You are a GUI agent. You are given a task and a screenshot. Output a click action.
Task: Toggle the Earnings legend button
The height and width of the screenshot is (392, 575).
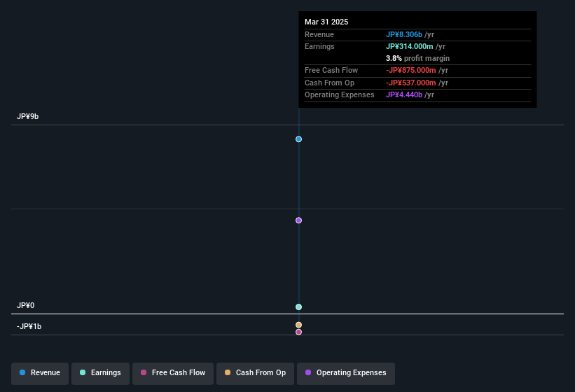click(x=100, y=373)
